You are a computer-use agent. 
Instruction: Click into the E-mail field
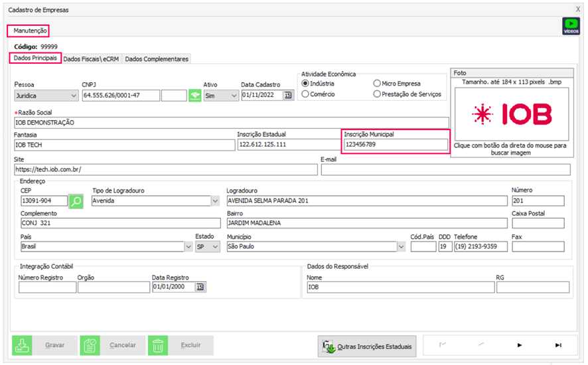click(445, 170)
